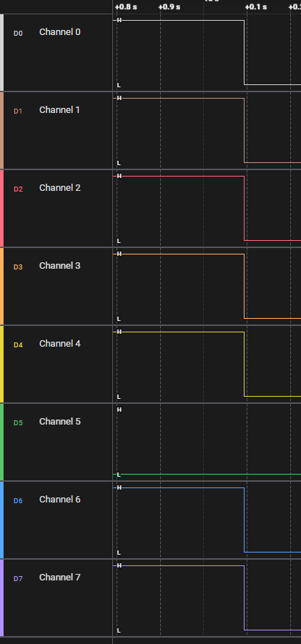The height and width of the screenshot is (644, 301).
Task: Click the +0.8 s time marker
Action: point(126,7)
